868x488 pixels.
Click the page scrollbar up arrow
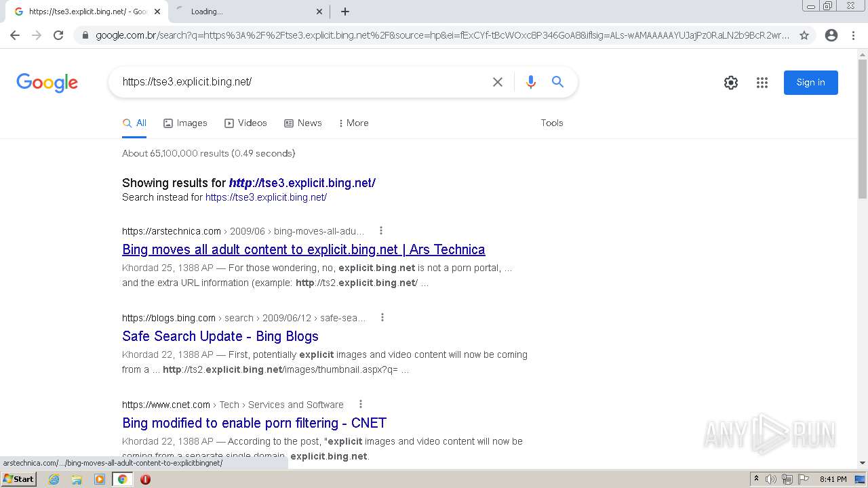(863, 54)
